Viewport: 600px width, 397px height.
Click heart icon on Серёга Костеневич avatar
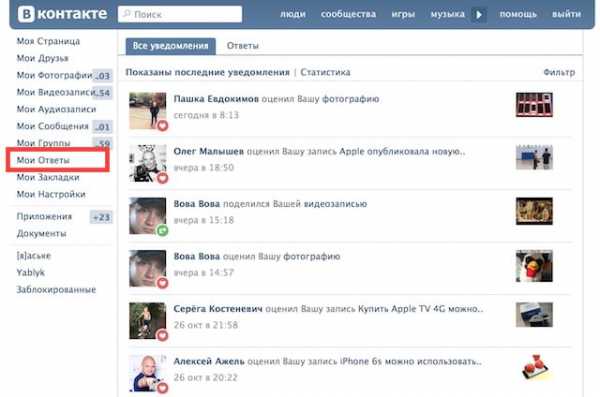pyautogui.click(x=163, y=335)
